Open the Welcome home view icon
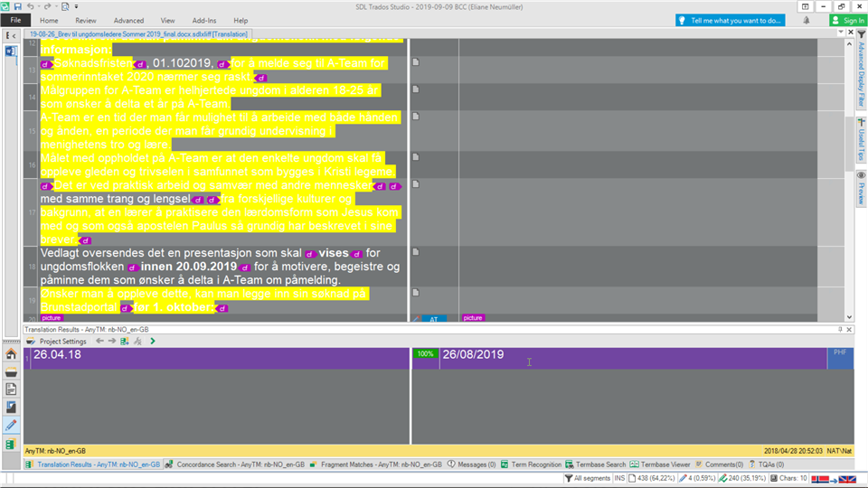 coord(11,354)
